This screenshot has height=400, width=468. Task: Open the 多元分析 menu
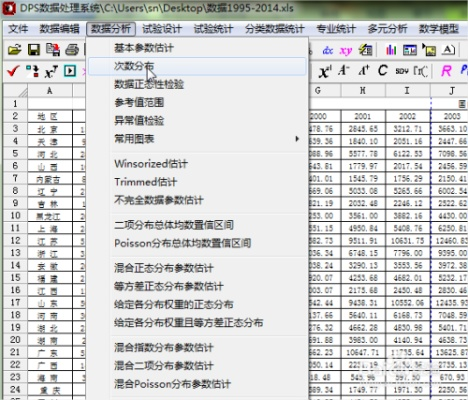coord(387,29)
